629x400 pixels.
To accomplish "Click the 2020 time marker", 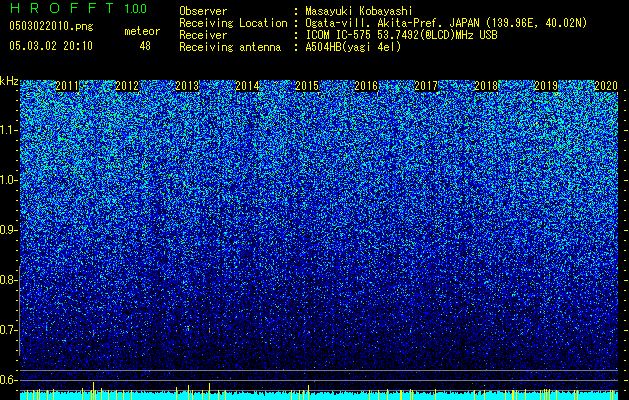I will pos(606,86).
